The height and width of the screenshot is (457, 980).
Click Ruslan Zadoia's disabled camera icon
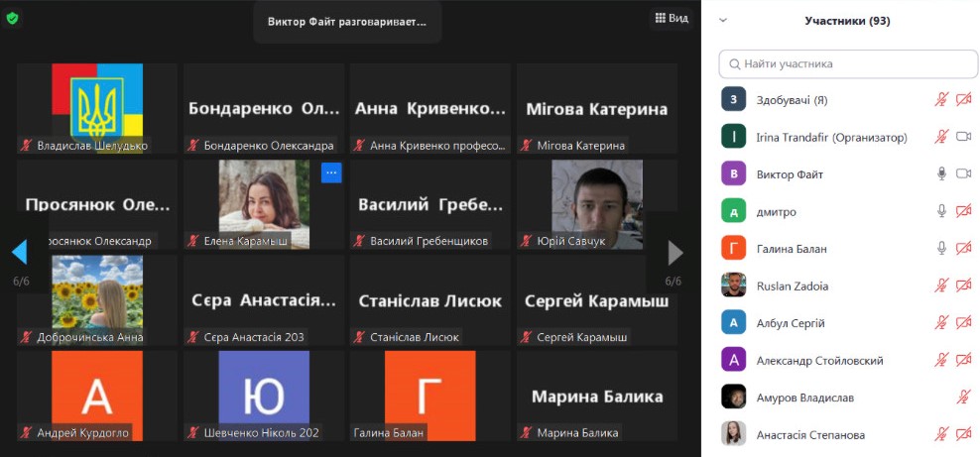(x=962, y=286)
